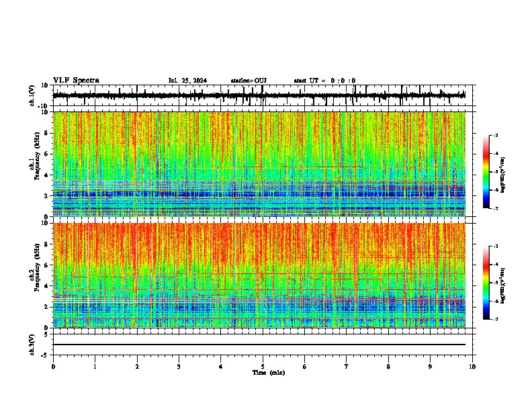Click the ch.2 colorbar log(PSD) label

pyautogui.click(x=503, y=285)
